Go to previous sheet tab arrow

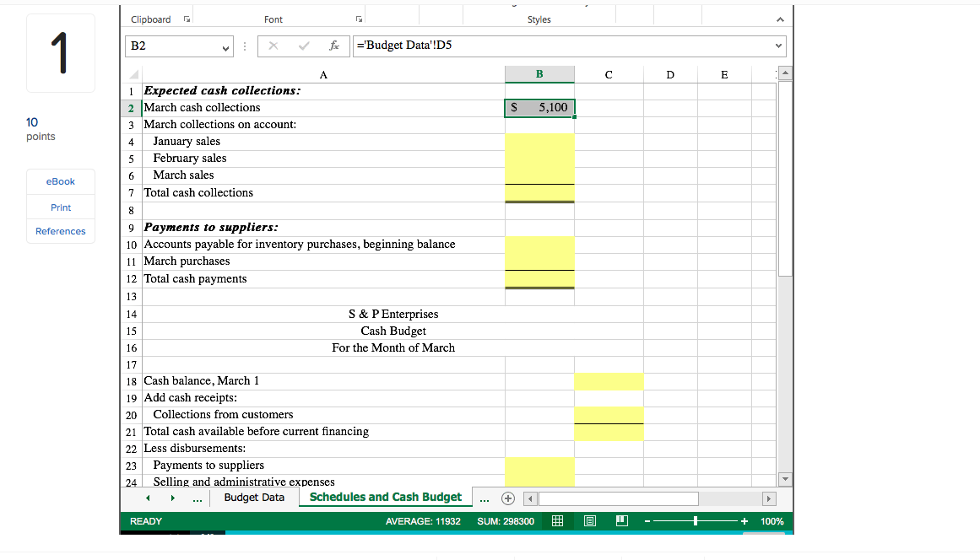tap(148, 498)
